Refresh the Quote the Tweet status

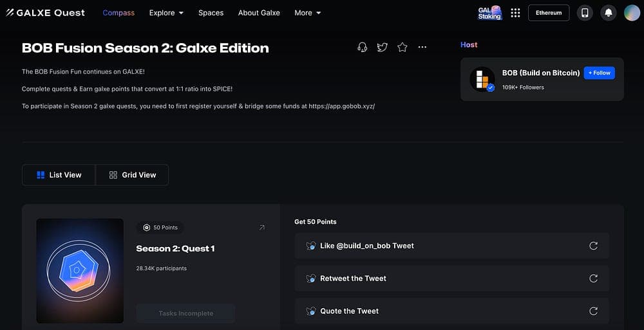593,311
